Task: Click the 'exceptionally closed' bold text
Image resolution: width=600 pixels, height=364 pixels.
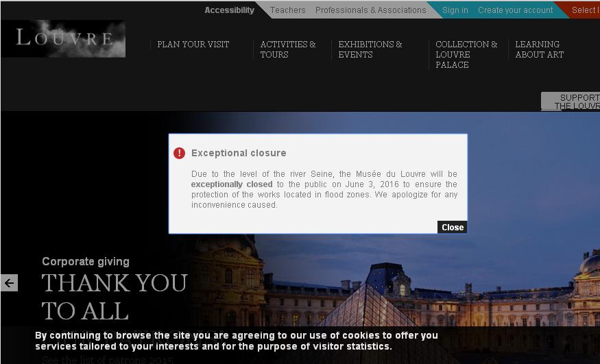Action: coord(232,184)
